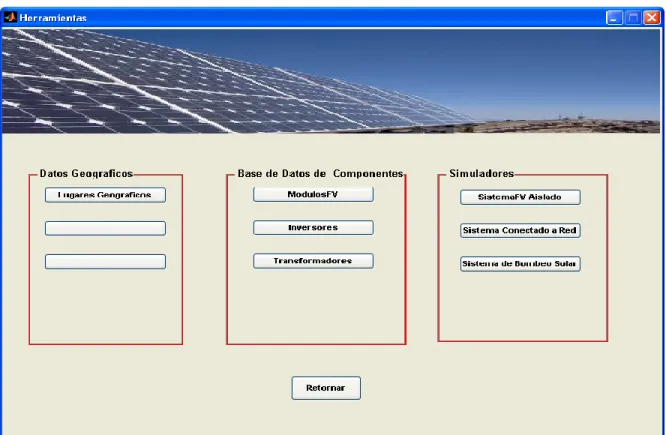Click the Base de Datos de Componentes title

320,173
